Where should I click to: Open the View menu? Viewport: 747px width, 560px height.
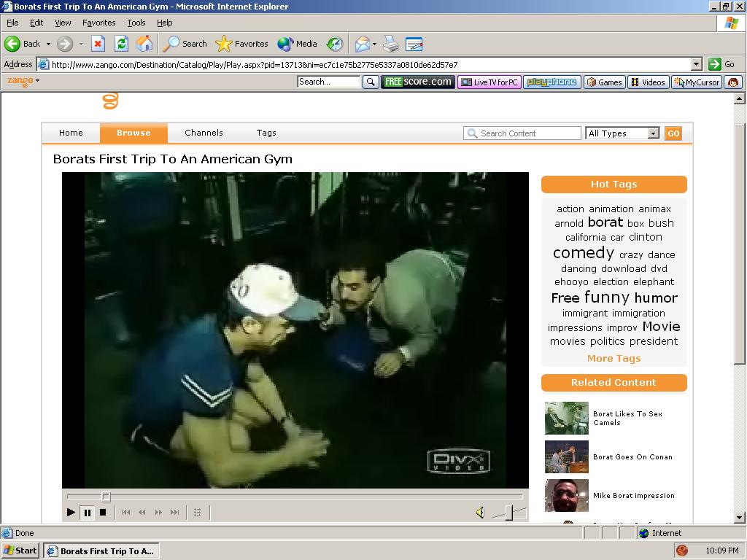click(x=63, y=23)
